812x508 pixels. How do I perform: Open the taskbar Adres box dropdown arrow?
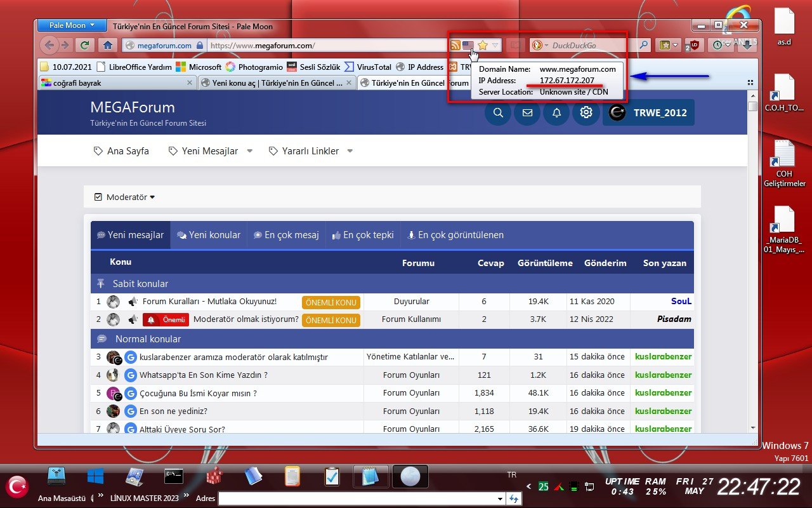tap(501, 499)
